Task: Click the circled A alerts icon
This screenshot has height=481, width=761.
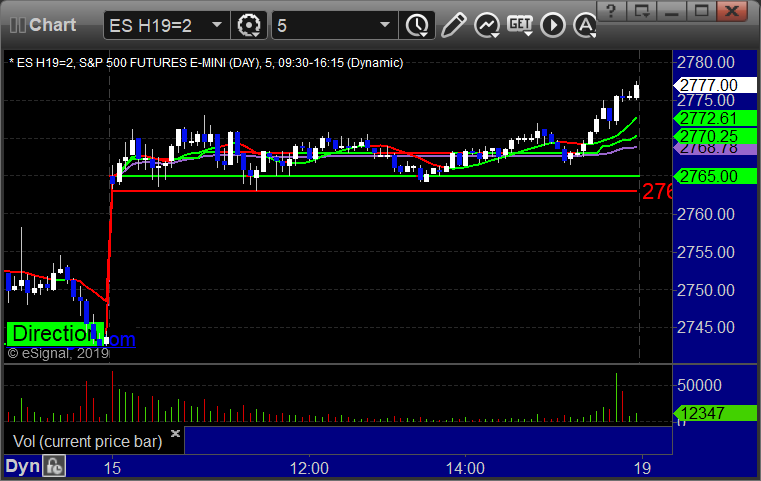Action: click(584, 23)
